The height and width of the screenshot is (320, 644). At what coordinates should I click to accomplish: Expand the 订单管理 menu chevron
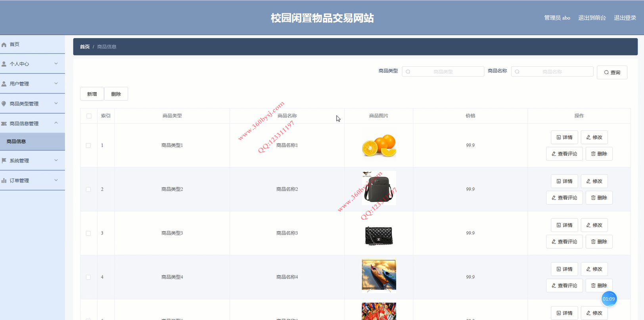pos(56,180)
